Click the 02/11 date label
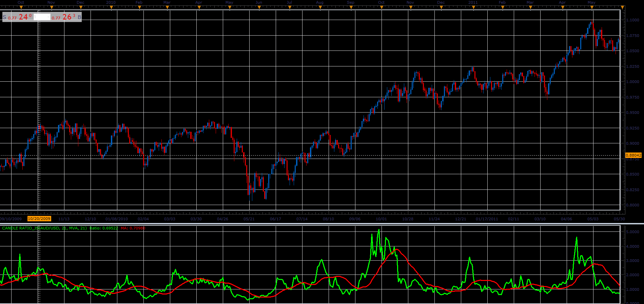This screenshot has height=304, width=644. [514, 219]
